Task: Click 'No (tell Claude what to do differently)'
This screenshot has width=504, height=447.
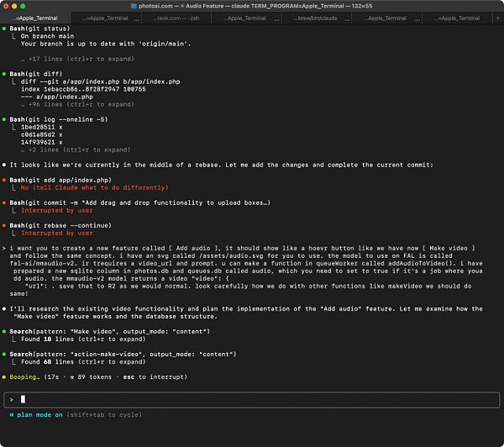Action: click(x=94, y=187)
